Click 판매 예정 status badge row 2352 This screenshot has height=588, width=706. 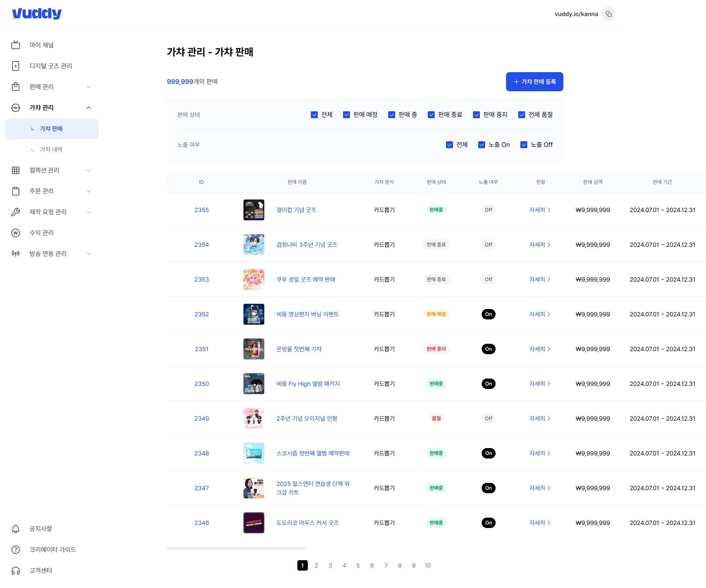click(436, 314)
